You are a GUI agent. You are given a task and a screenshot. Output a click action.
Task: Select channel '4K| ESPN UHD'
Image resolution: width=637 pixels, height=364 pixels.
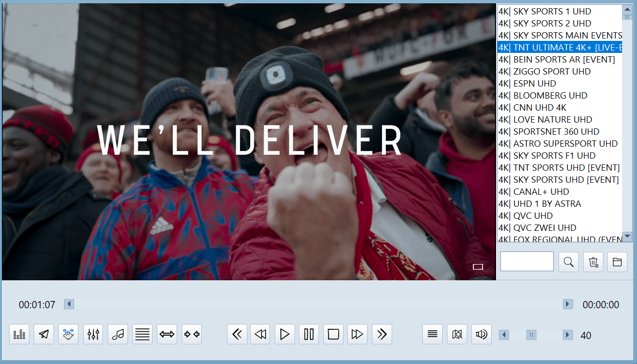tap(560, 83)
